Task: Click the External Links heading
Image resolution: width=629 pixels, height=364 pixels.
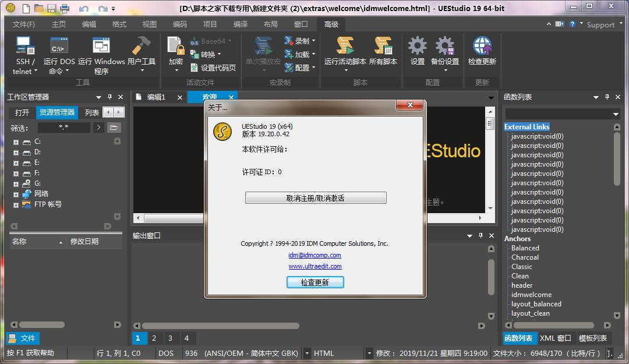Action: 526,127
